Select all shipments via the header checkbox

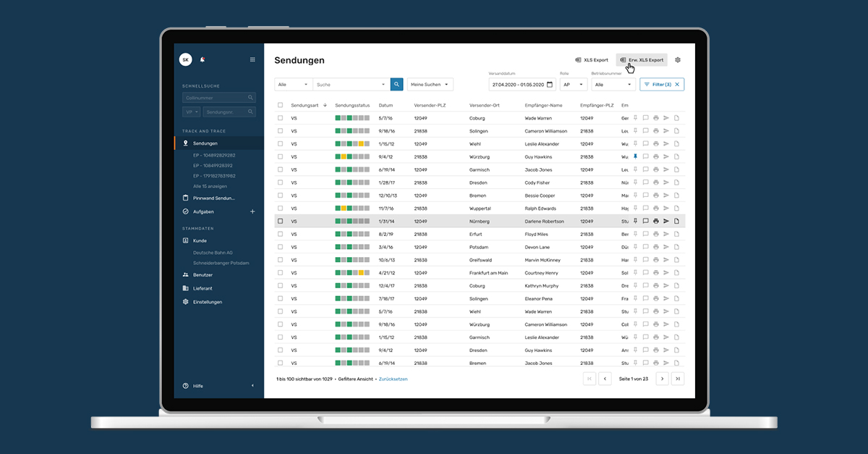tap(281, 105)
